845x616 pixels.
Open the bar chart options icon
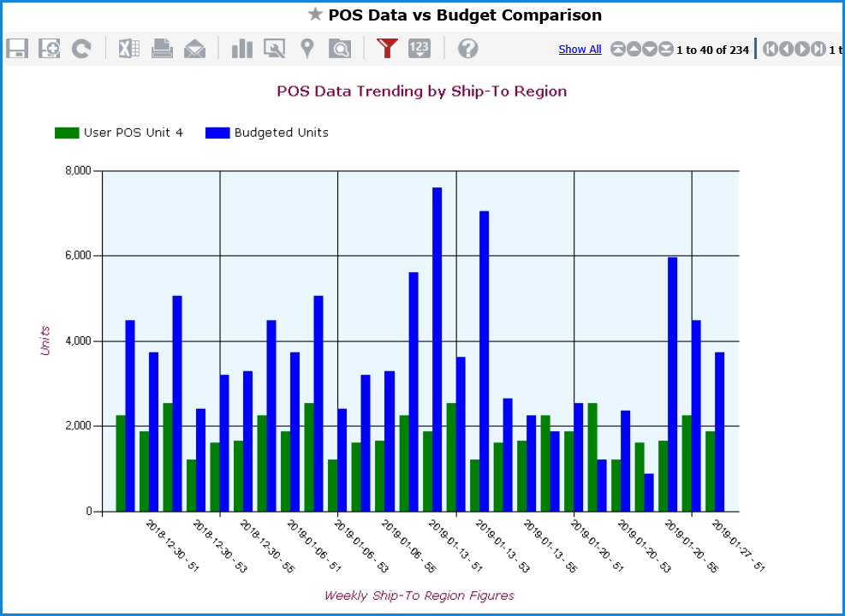click(242, 49)
